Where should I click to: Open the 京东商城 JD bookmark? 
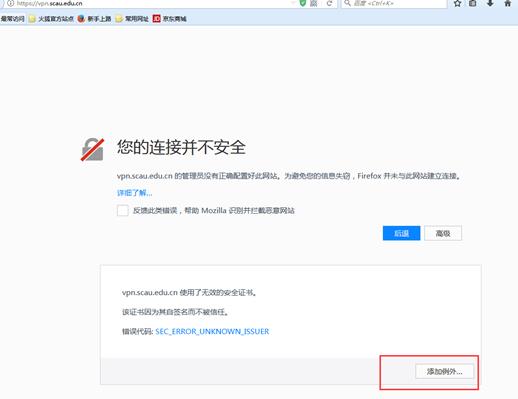pyautogui.click(x=169, y=19)
